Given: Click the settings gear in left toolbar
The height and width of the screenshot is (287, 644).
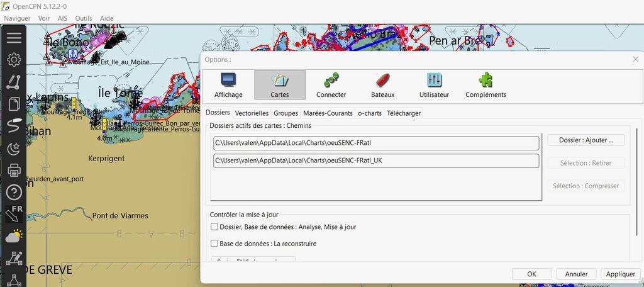Looking at the screenshot, I should point(14,60).
